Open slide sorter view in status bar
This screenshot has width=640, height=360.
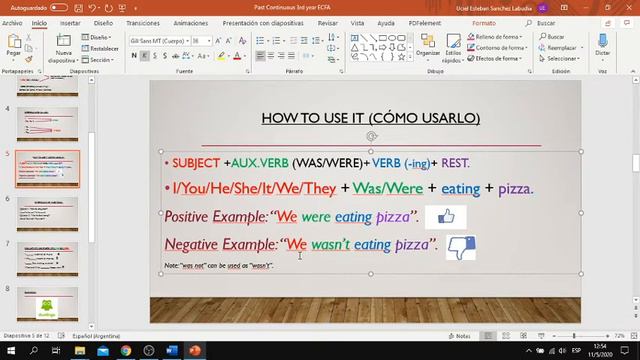[506, 336]
